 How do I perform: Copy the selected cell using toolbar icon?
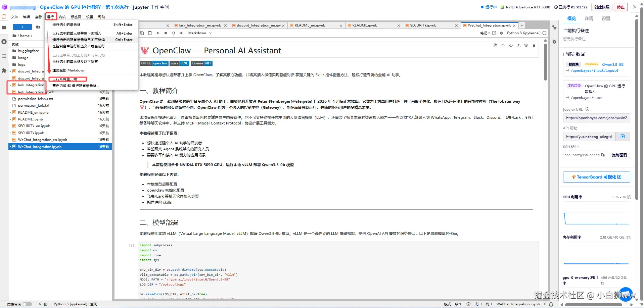pos(142,33)
